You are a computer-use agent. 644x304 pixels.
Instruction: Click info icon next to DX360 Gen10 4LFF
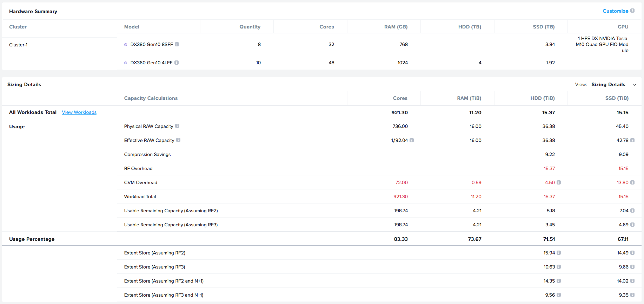pyautogui.click(x=177, y=63)
